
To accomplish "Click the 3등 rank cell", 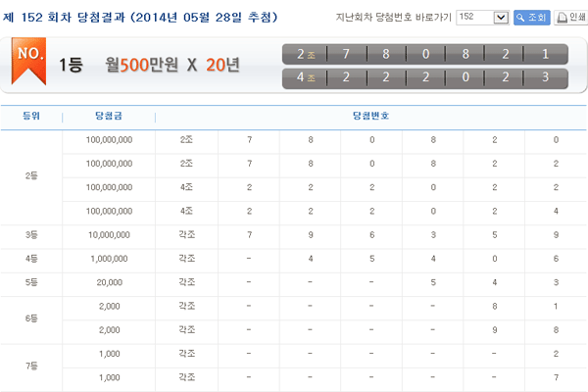I will [x=30, y=234].
